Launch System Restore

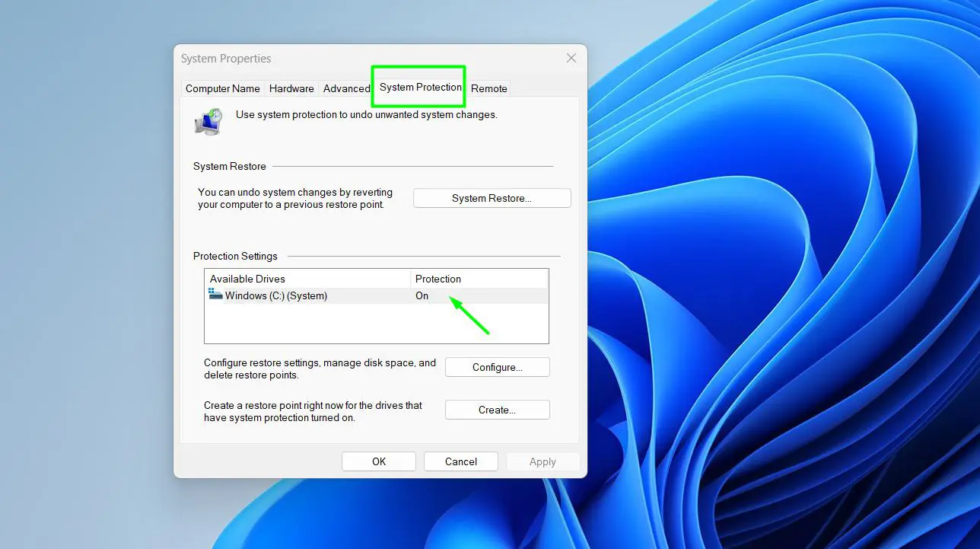(492, 197)
